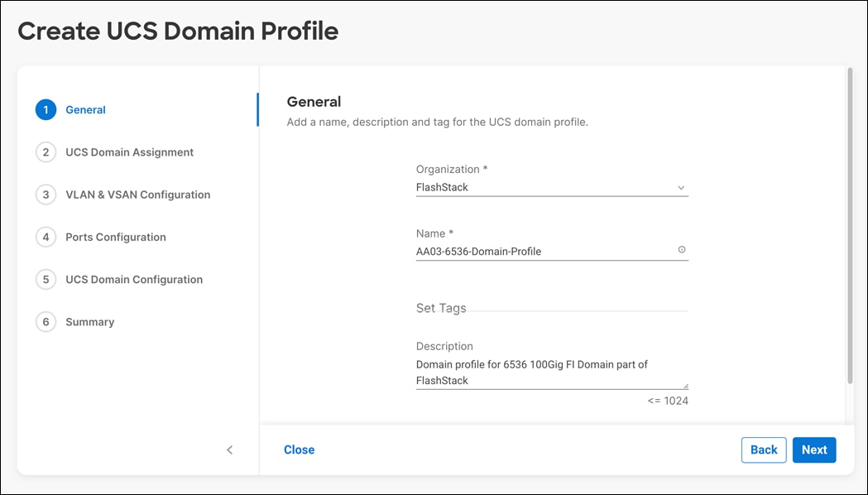Viewport: 868px width, 495px height.
Task: Click the info icon next to the Name field
Action: pyautogui.click(x=680, y=250)
